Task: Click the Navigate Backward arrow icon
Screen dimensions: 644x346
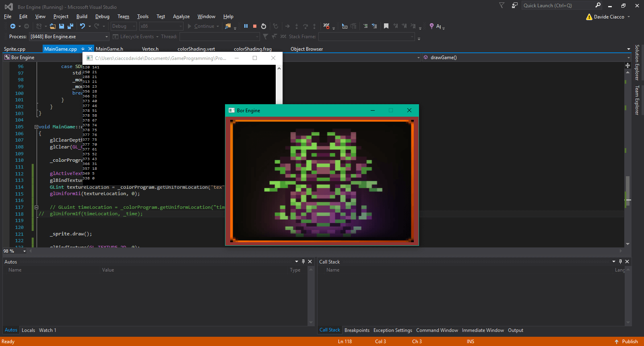Action: 13,26
